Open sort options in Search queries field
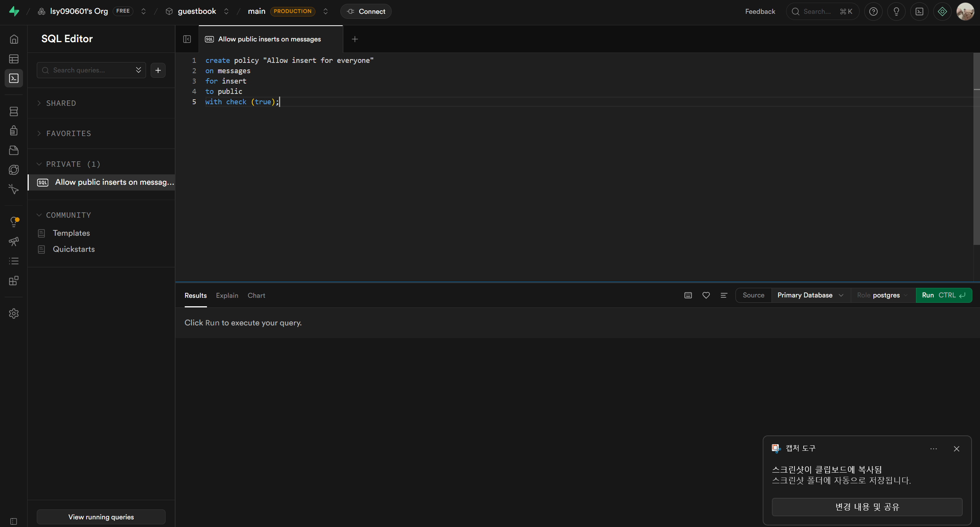980x527 pixels. 138,70
